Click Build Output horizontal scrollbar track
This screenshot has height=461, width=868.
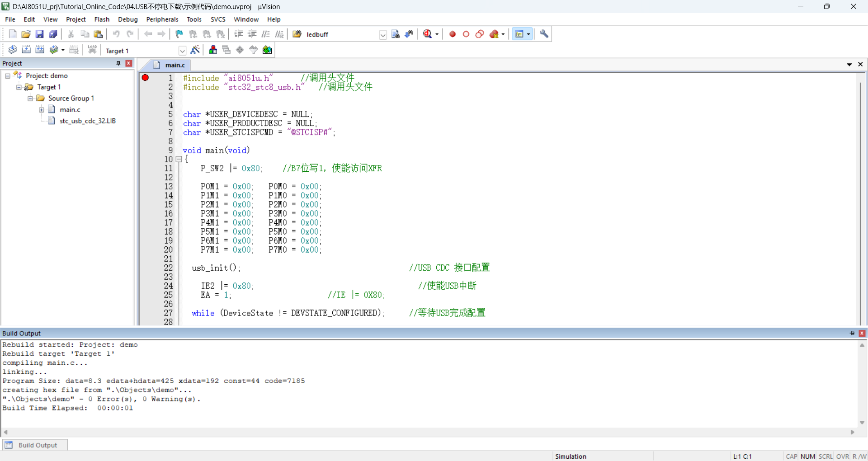tap(429, 432)
